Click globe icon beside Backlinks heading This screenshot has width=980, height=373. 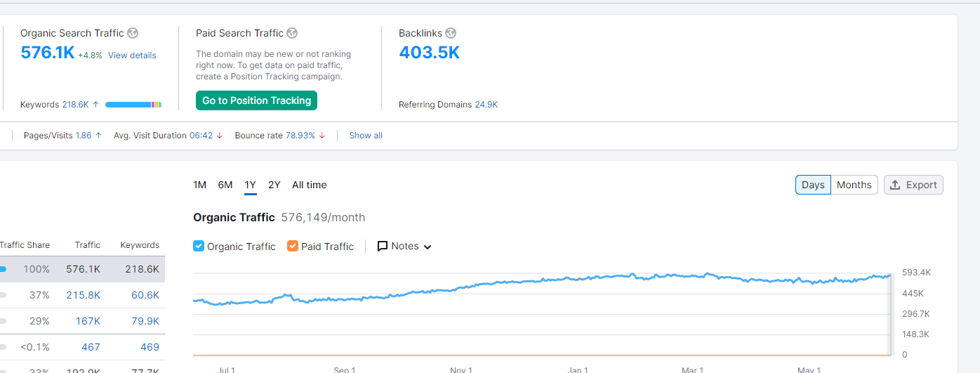451,33
